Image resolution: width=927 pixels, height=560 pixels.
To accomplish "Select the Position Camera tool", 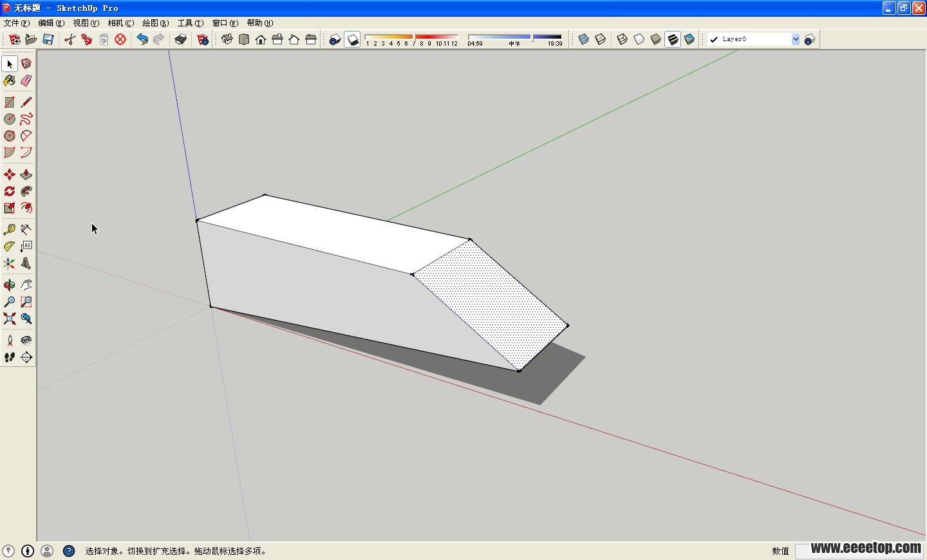I will pos(10,341).
